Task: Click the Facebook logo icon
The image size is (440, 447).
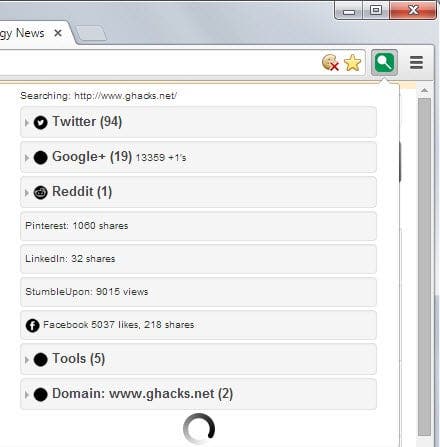Action: click(x=32, y=325)
